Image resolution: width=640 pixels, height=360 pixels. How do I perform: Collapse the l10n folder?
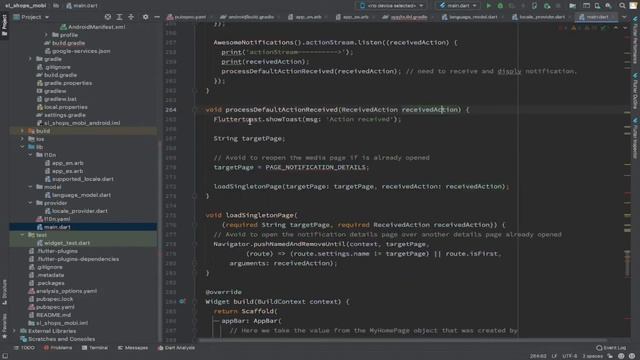point(30,155)
